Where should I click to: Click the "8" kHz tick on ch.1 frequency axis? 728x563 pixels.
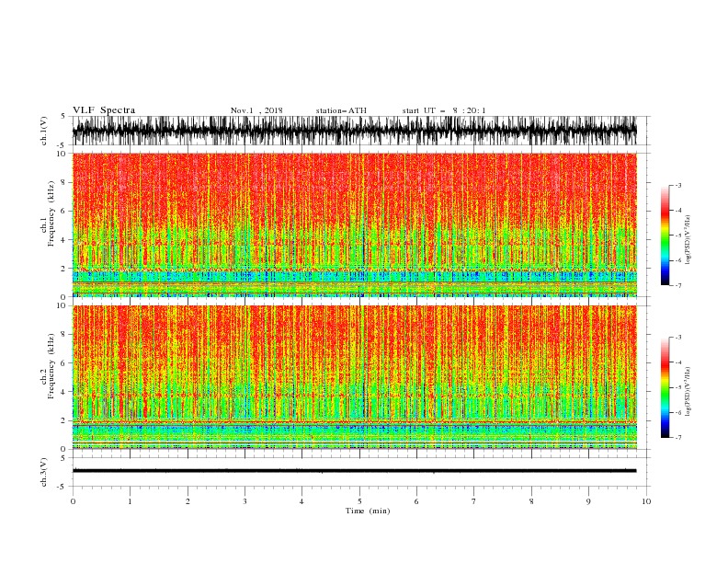[x=63, y=182]
